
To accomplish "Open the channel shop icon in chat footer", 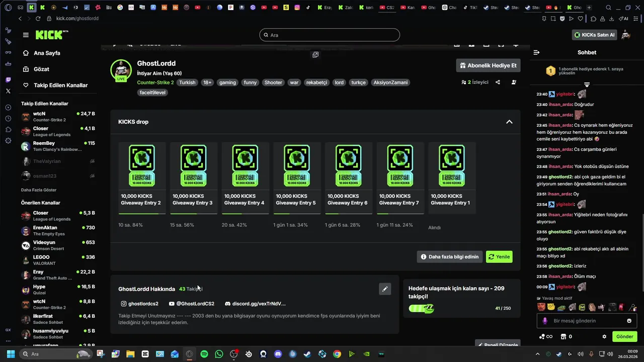I will point(563,336).
